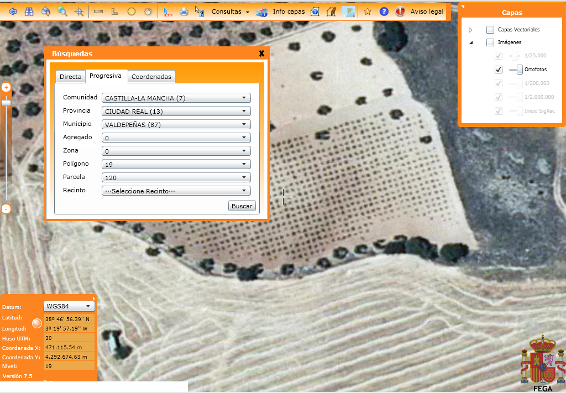Click the Huso UTM value field
Viewport: 566px width, 393px height.
tap(69, 338)
